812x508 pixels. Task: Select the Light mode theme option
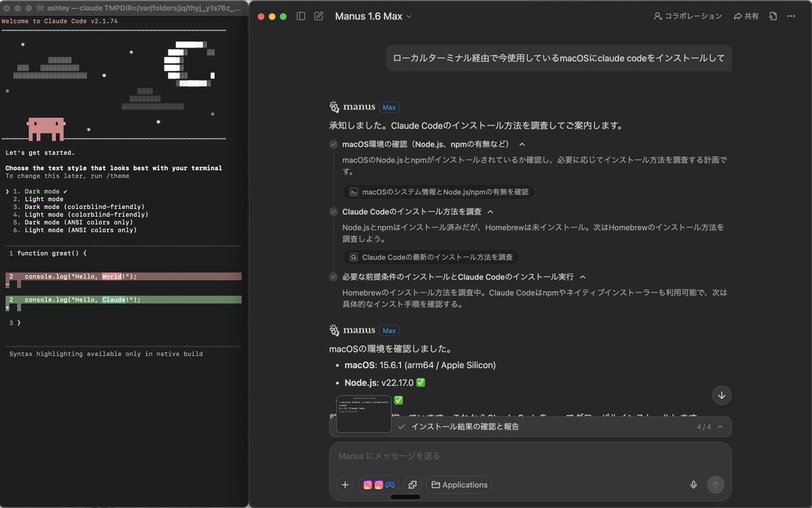click(41, 198)
